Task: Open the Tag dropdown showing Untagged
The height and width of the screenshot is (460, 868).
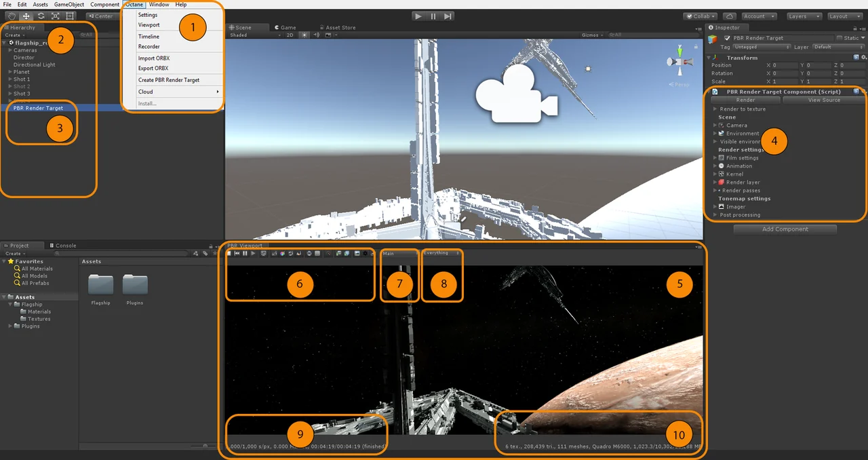Action: [x=761, y=47]
